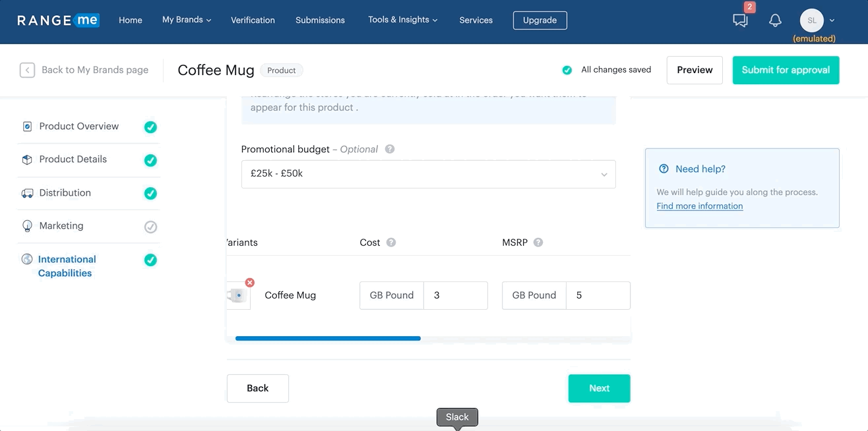
Task: Click the Cost amount field showing 3
Action: coord(456,295)
